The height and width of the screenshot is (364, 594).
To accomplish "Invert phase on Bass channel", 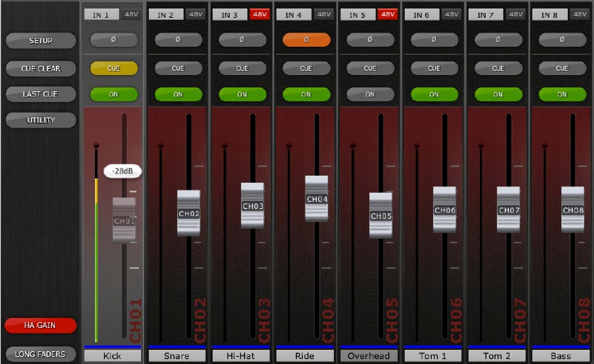I will 562,40.
